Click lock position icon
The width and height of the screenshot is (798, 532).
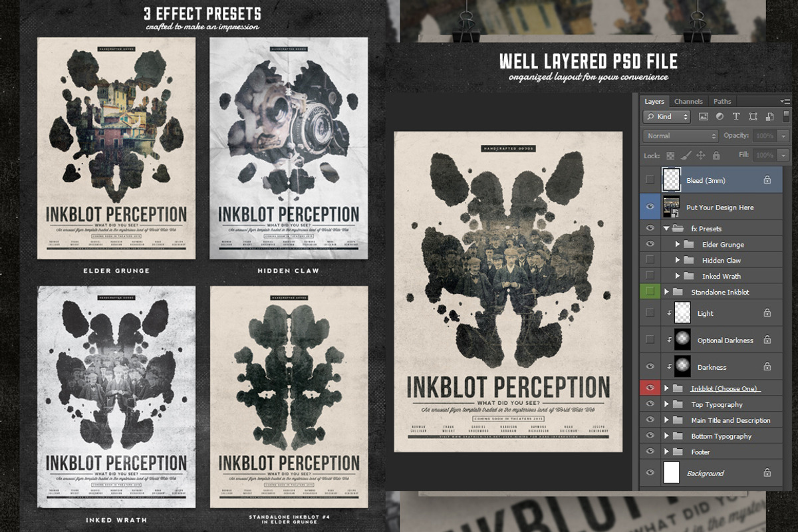point(700,156)
